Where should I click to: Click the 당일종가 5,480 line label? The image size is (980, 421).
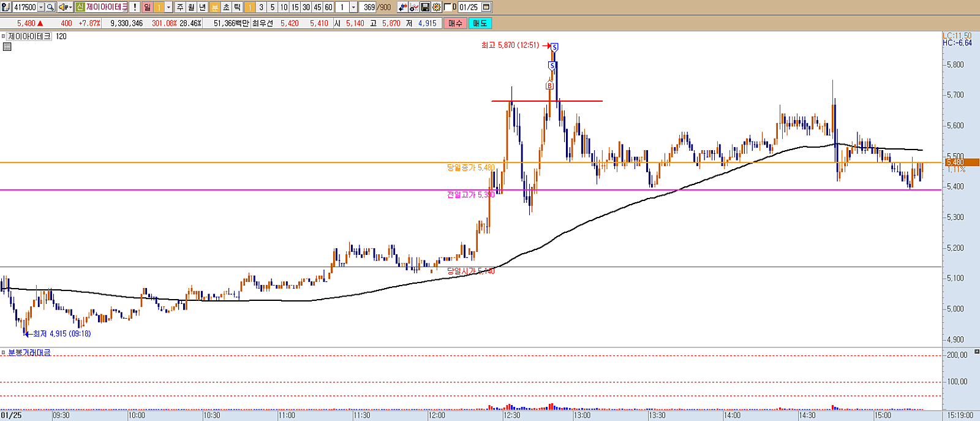(471, 167)
